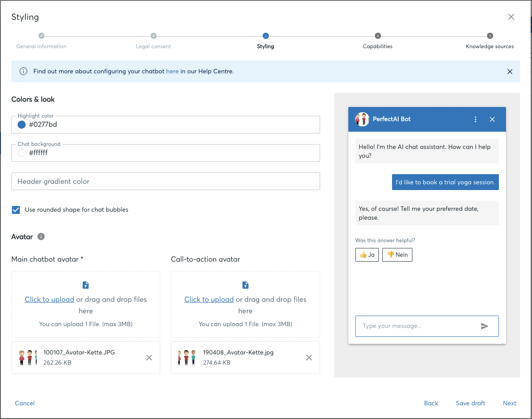Click the thumbs up Ja button
The height and width of the screenshot is (419, 532).
click(x=367, y=255)
